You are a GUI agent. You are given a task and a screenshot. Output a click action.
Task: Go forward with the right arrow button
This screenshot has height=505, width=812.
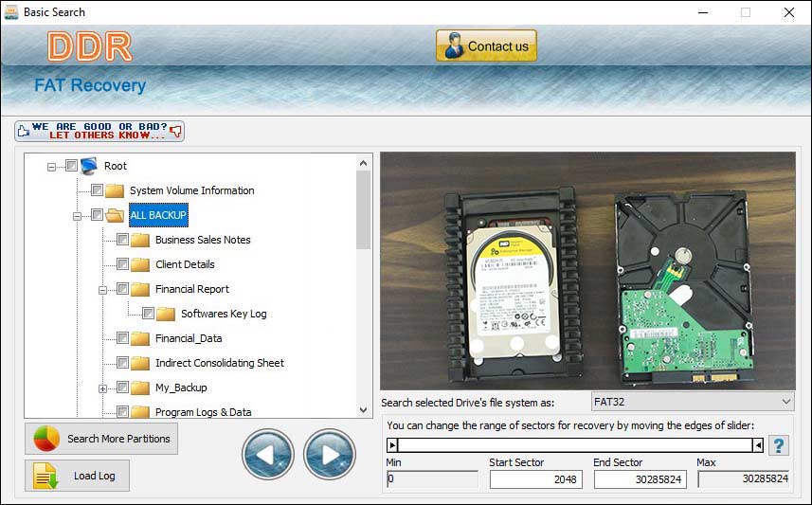point(330,454)
